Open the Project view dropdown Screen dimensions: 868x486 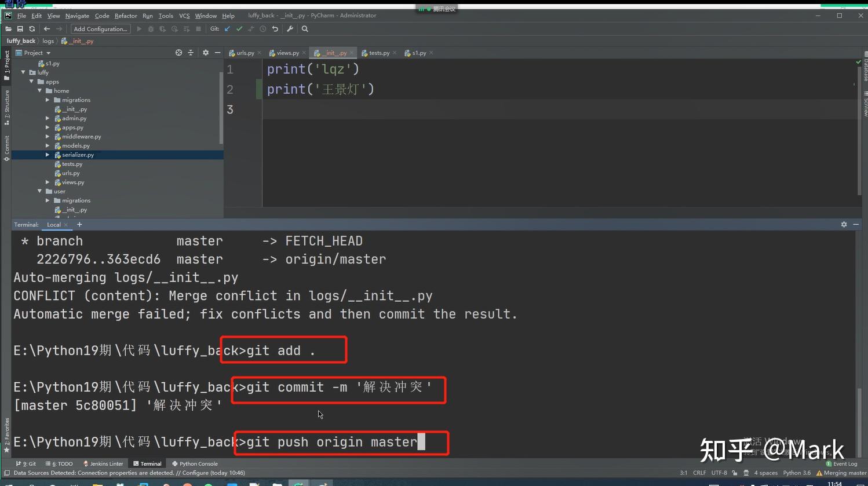(37, 53)
